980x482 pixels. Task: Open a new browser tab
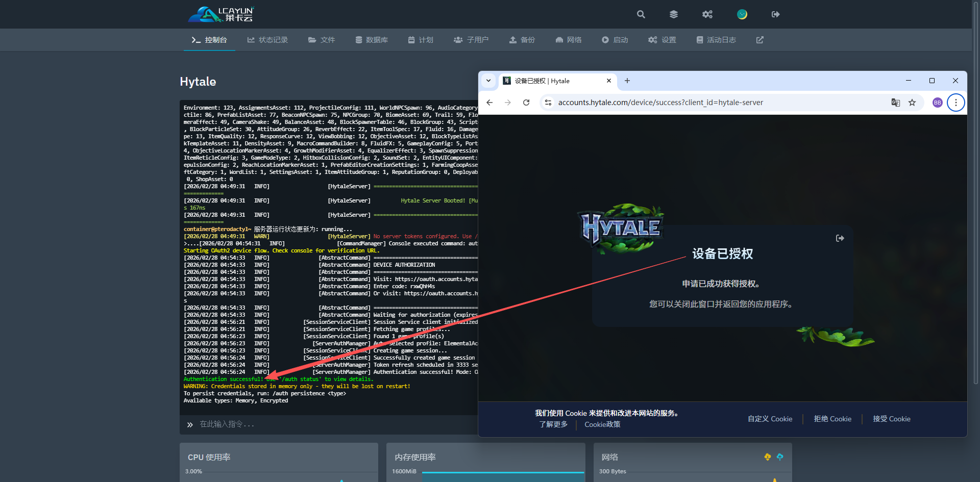627,81
